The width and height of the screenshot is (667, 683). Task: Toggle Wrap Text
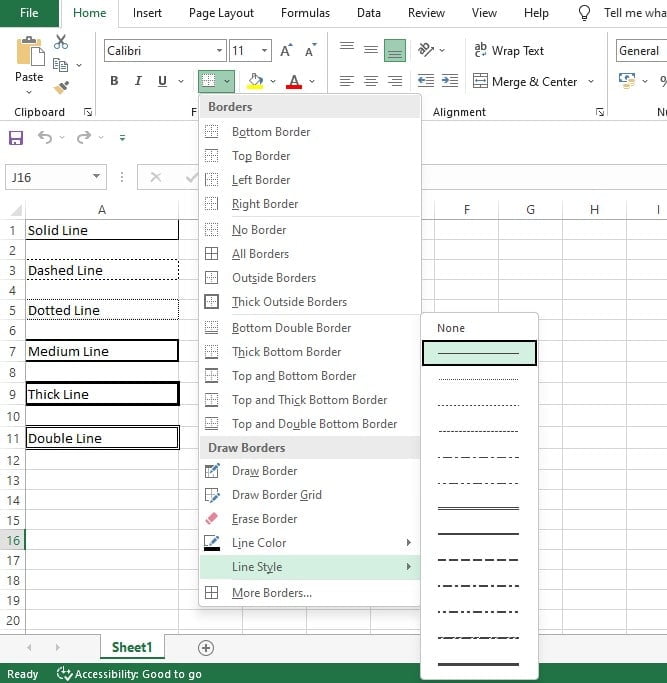pyautogui.click(x=509, y=51)
